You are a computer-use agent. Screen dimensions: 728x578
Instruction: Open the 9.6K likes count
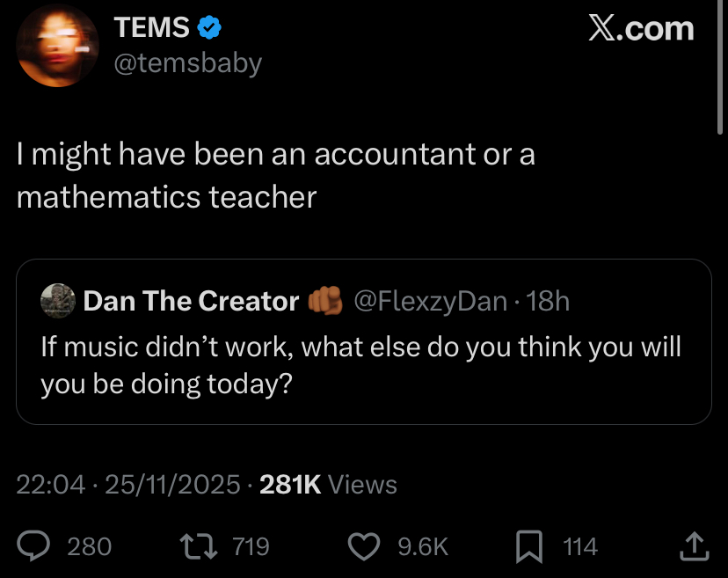[419, 545]
